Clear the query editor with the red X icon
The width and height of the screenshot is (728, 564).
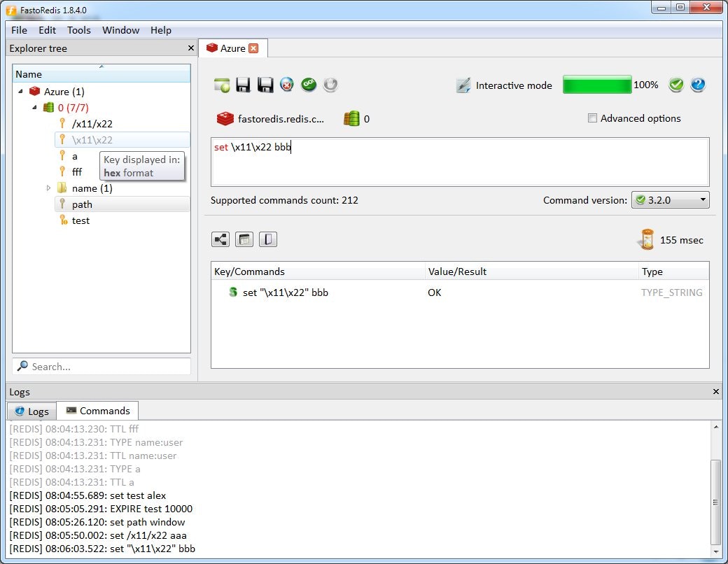click(287, 85)
